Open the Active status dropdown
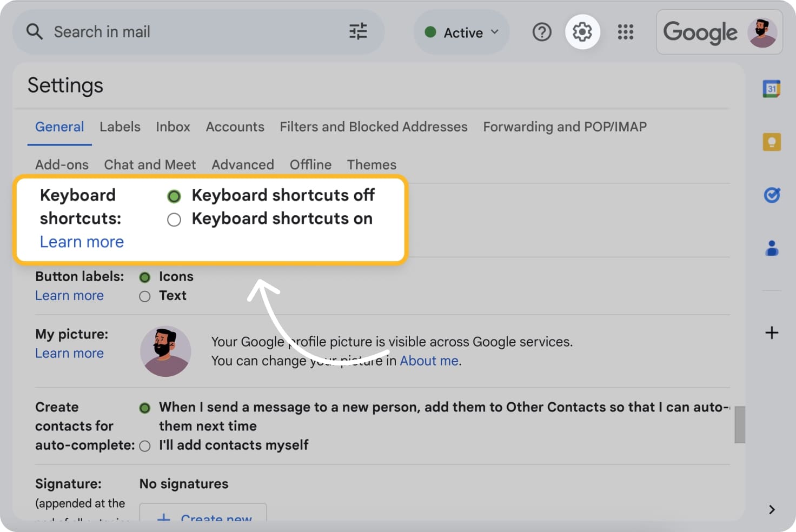 (x=461, y=32)
